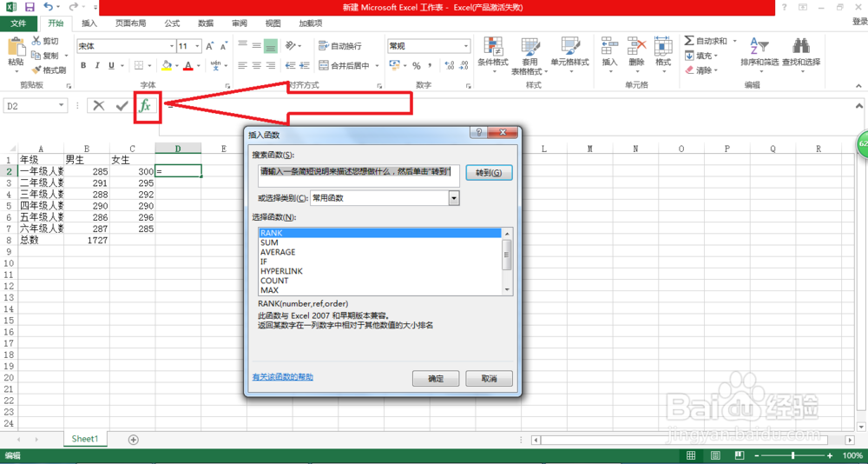Apply red font color A
Image resolution: width=868 pixels, height=464 pixels.
pos(188,65)
